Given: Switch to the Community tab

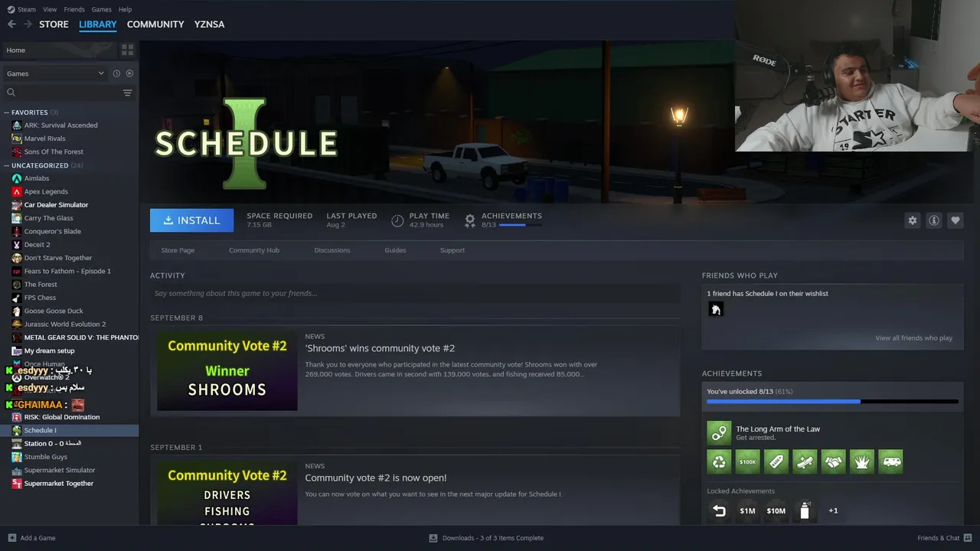Looking at the screenshot, I should (155, 24).
